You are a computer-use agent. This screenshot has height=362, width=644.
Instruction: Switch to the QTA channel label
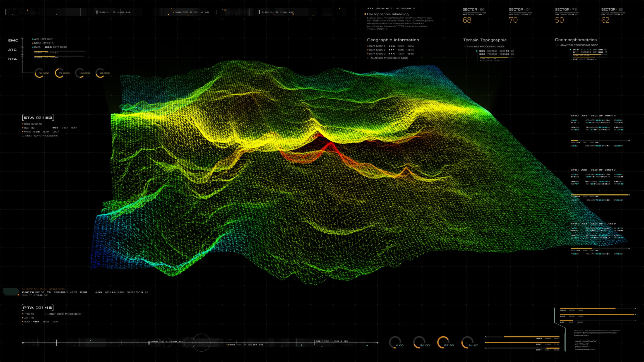(x=13, y=59)
